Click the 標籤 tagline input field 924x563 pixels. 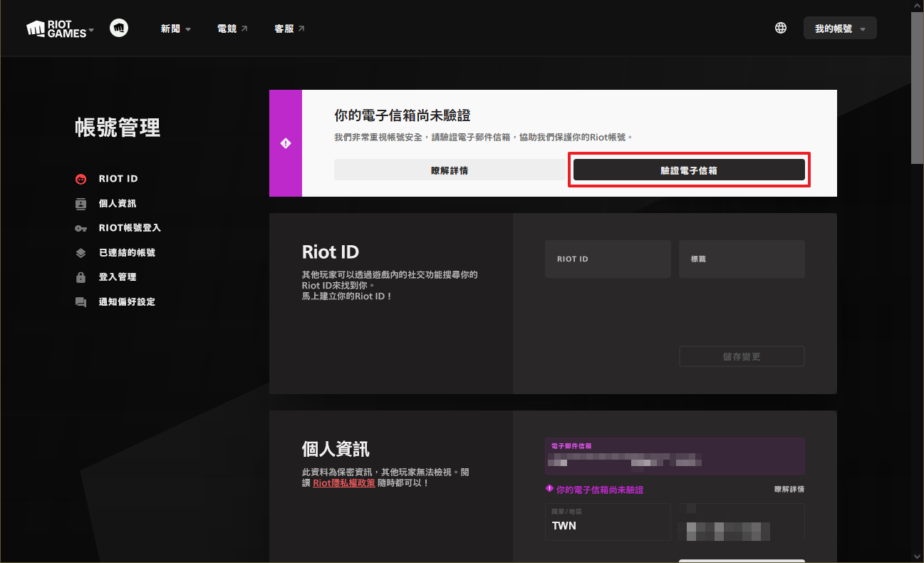pyautogui.click(x=742, y=259)
